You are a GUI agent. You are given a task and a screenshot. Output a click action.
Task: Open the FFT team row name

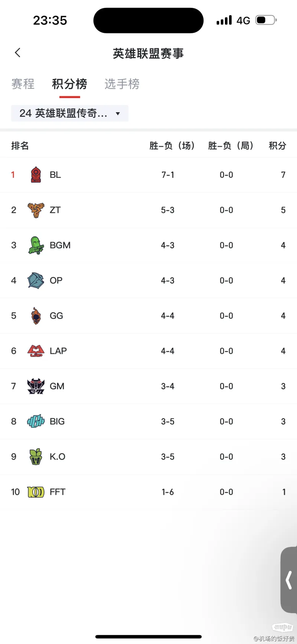pos(58,492)
